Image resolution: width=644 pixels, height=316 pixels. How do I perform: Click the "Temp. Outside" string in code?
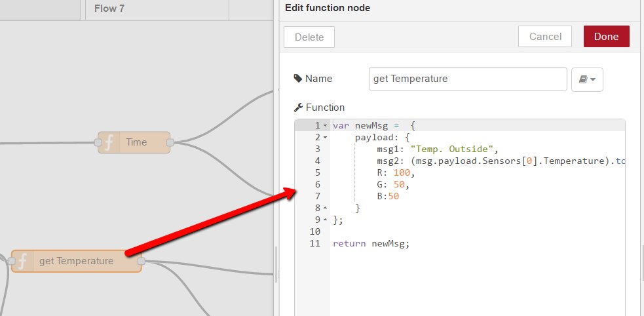click(x=451, y=149)
